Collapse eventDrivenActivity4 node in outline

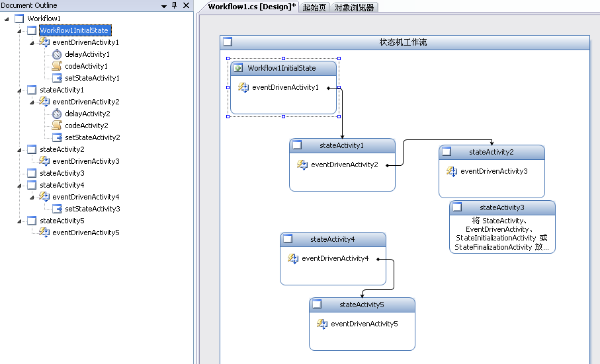point(32,197)
